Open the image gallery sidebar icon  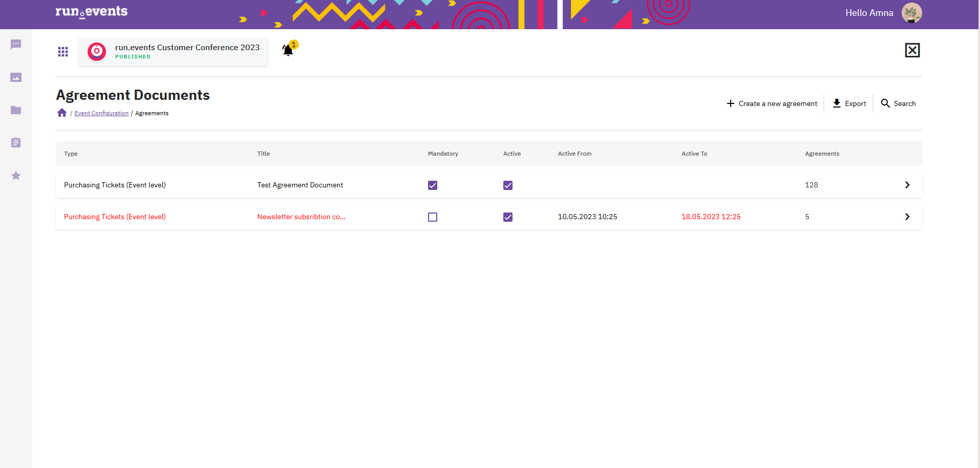pos(16,77)
